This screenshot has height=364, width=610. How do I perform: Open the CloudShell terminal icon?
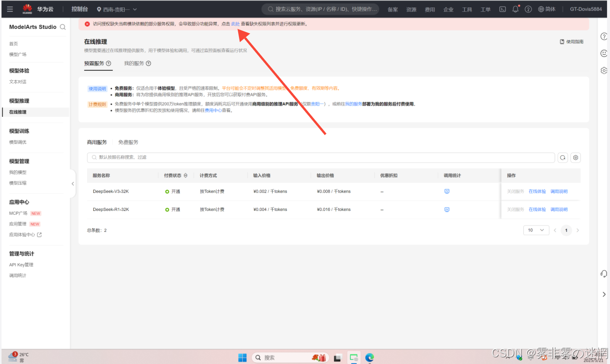point(503,9)
